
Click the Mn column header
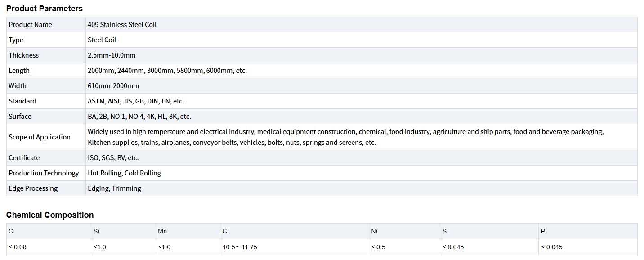coord(162,232)
